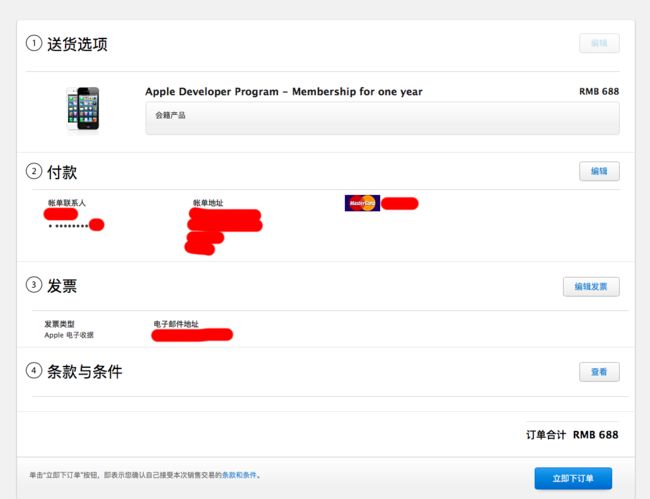Click the RMB 688 item price
The height and width of the screenshot is (499, 650).
[599, 91]
